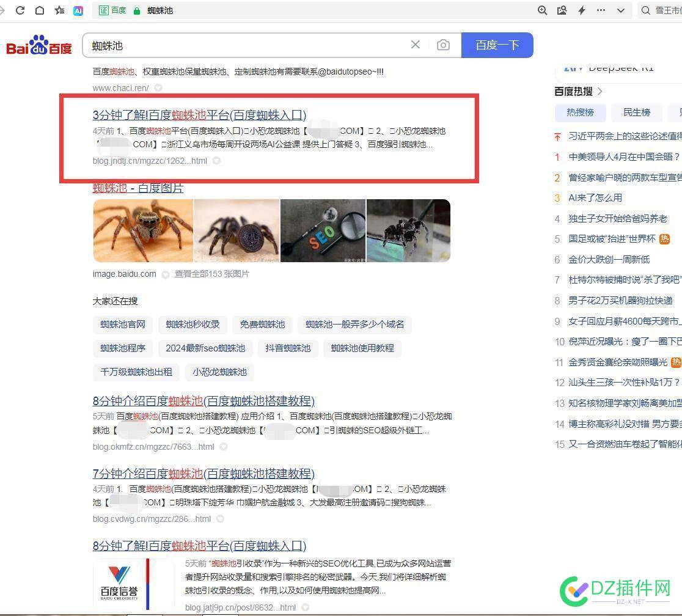Open hot search 金价大跌创一周新低
Viewport: 682px width, 616px height.
(609, 260)
